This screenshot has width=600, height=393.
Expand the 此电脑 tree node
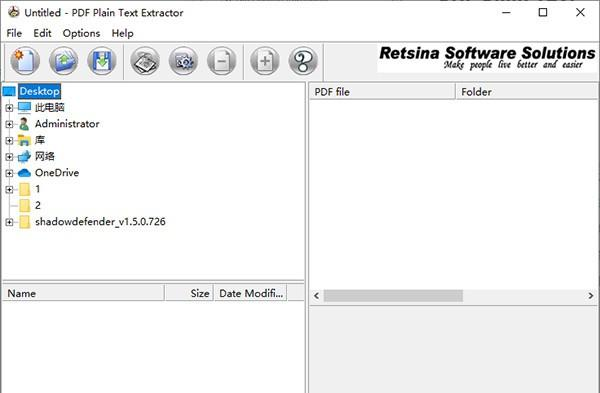9,108
